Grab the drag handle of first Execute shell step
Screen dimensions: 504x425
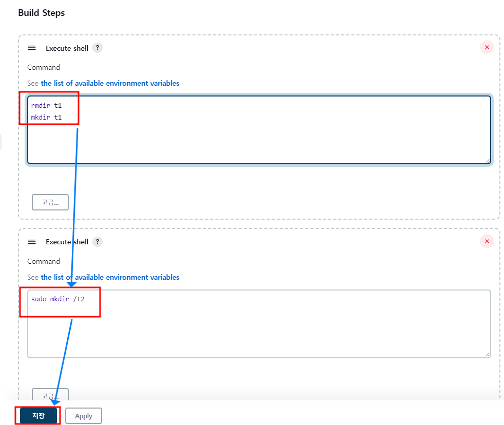(x=32, y=48)
